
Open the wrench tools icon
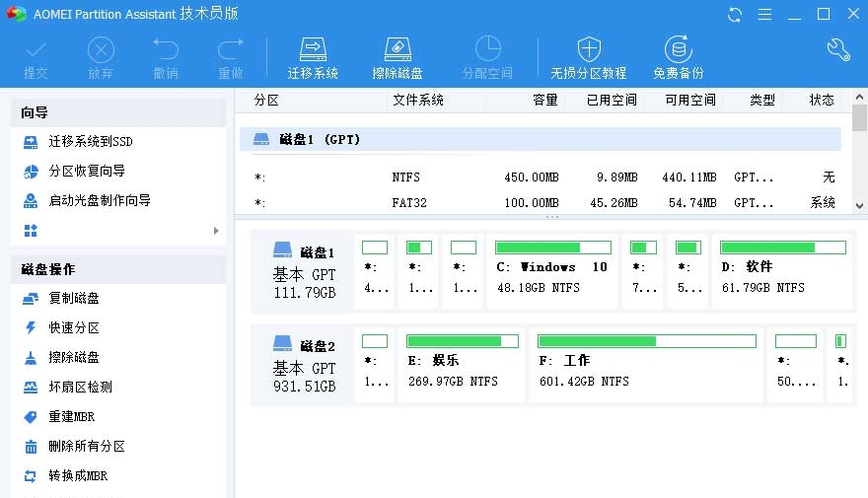coord(838,49)
